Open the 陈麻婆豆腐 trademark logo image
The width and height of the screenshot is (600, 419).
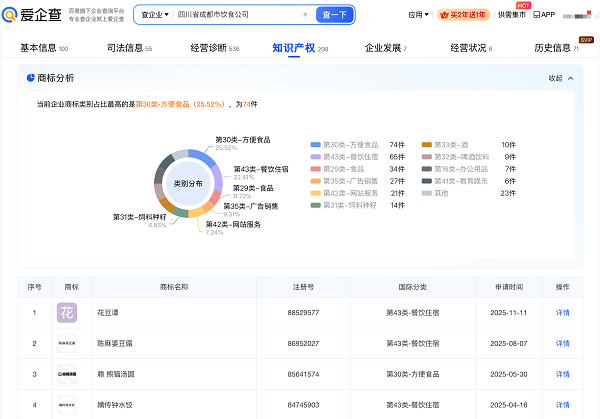pyautogui.click(x=66, y=344)
